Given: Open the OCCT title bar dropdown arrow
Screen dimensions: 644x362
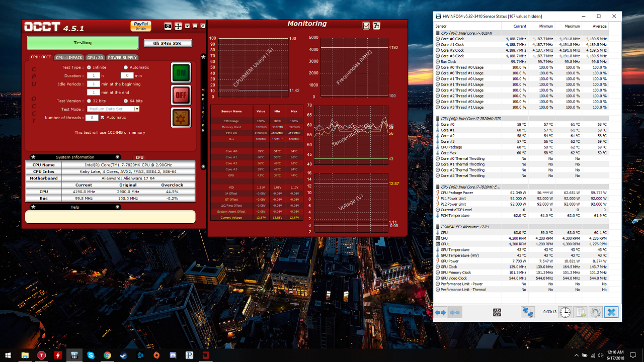Looking at the screenshot, I should click(x=187, y=26).
